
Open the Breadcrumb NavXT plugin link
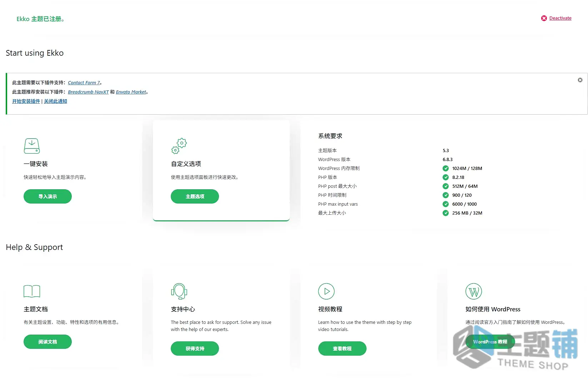pos(88,92)
